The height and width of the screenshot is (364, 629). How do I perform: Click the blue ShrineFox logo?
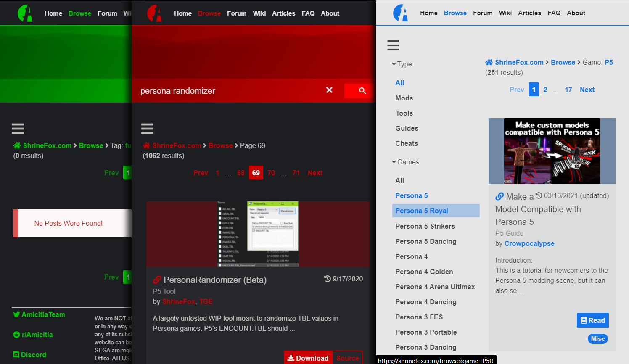pyautogui.click(x=401, y=13)
